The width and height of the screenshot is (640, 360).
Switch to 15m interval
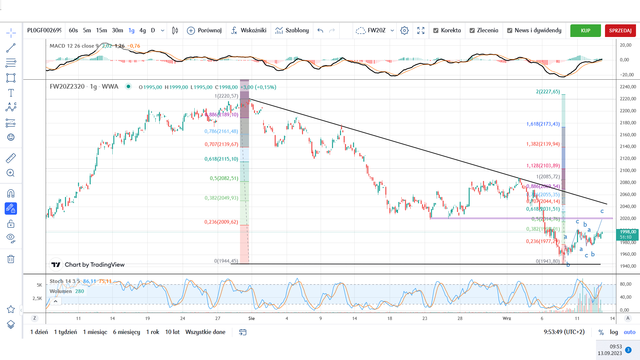click(101, 30)
